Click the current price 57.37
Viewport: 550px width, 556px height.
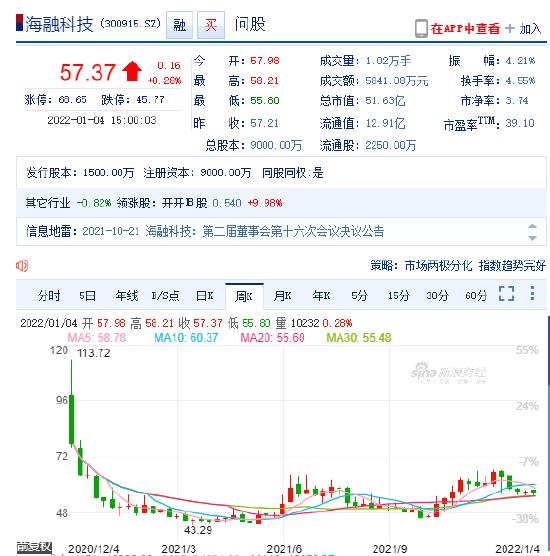[x=88, y=72]
